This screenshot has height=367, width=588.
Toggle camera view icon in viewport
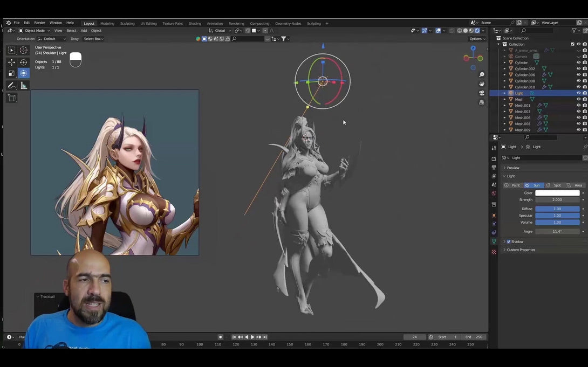coord(482,93)
